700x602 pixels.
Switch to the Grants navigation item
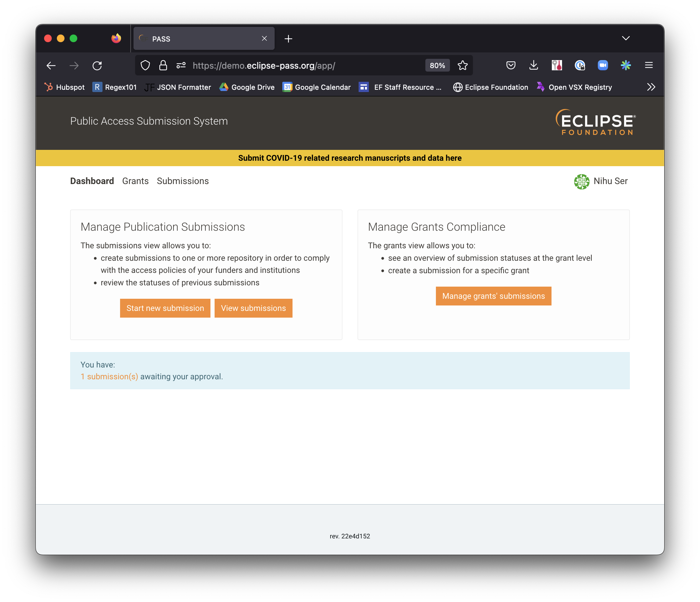tap(135, 181)
